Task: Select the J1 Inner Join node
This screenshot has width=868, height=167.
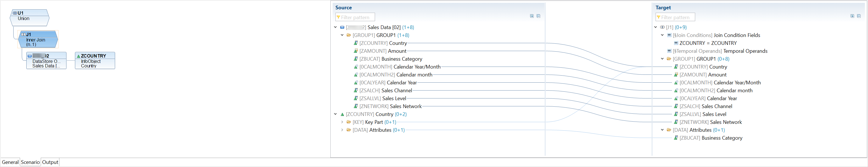Action: point(38,39)
